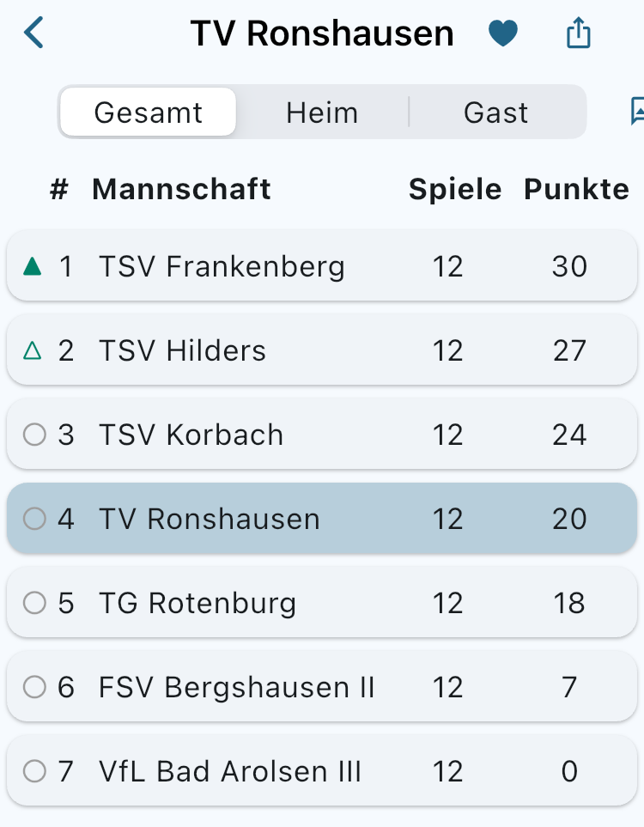Tap the Spiele column header

[x=455, y=189]
